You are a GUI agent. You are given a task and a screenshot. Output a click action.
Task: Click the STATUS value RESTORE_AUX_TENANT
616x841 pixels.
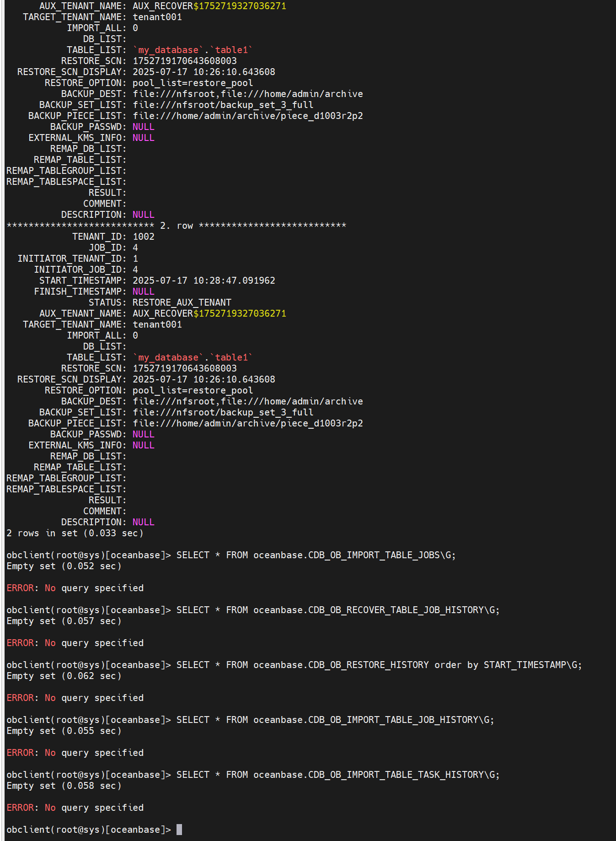coord(182,302)
